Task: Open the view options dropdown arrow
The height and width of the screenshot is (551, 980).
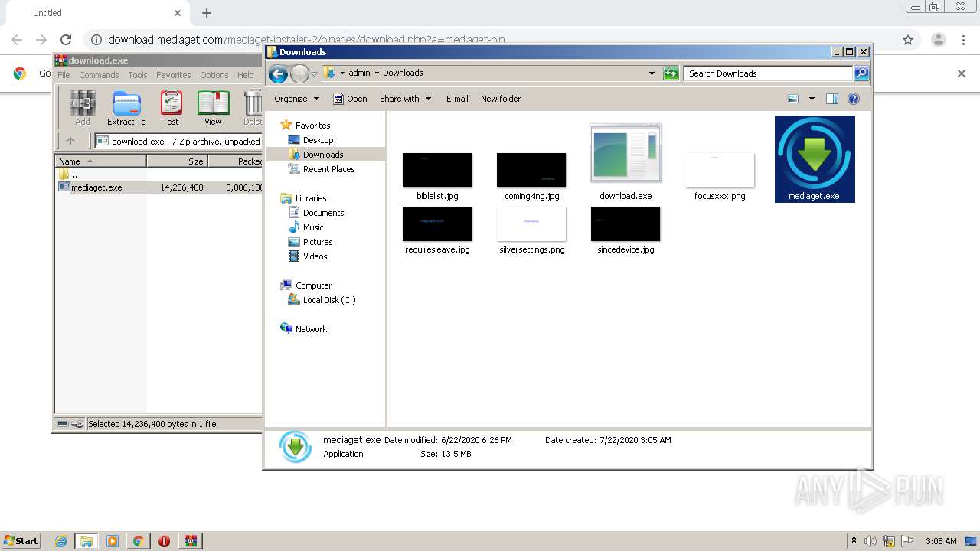Action: click(812, 99)
